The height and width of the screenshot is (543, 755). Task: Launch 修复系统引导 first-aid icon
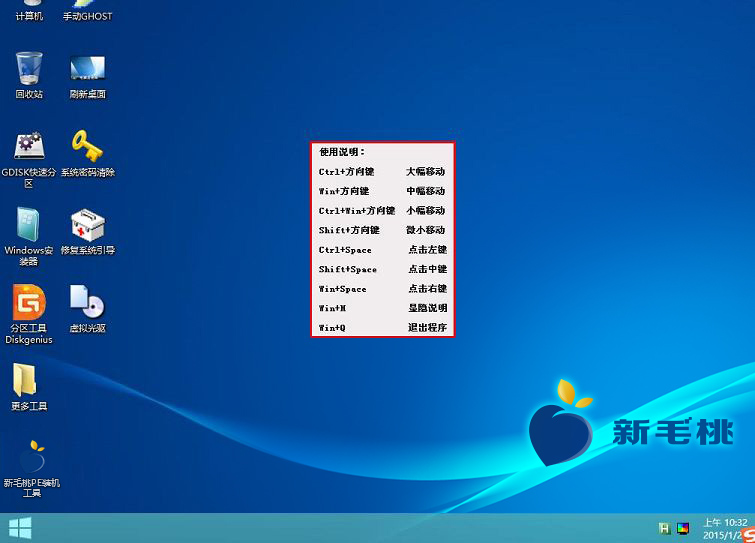pyautogui.click(x=87, y=231)
